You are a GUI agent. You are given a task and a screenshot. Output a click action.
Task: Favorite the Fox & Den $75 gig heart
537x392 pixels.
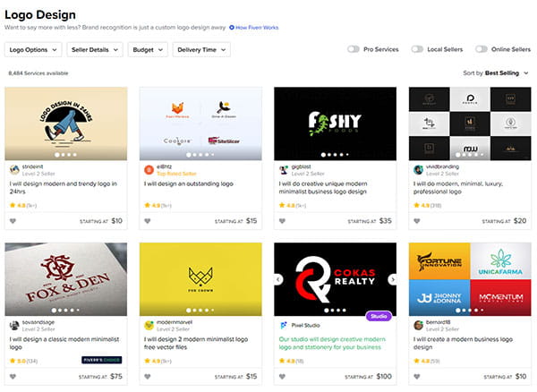pos(13,377)
